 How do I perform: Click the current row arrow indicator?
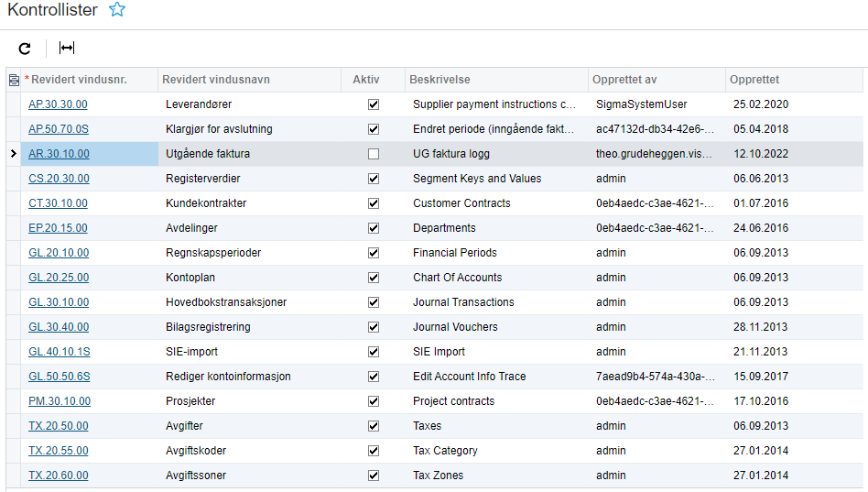(14, 154)
